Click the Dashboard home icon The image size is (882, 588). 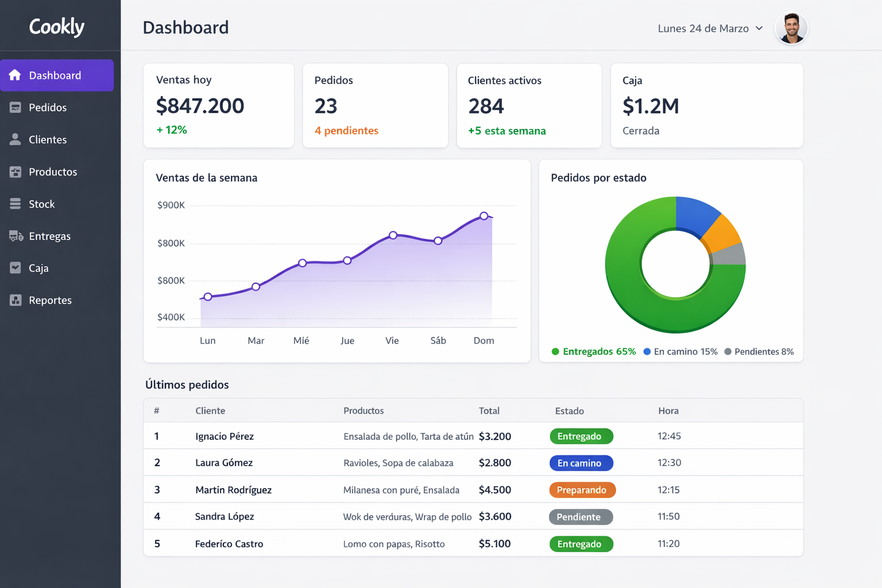[15, 75]
